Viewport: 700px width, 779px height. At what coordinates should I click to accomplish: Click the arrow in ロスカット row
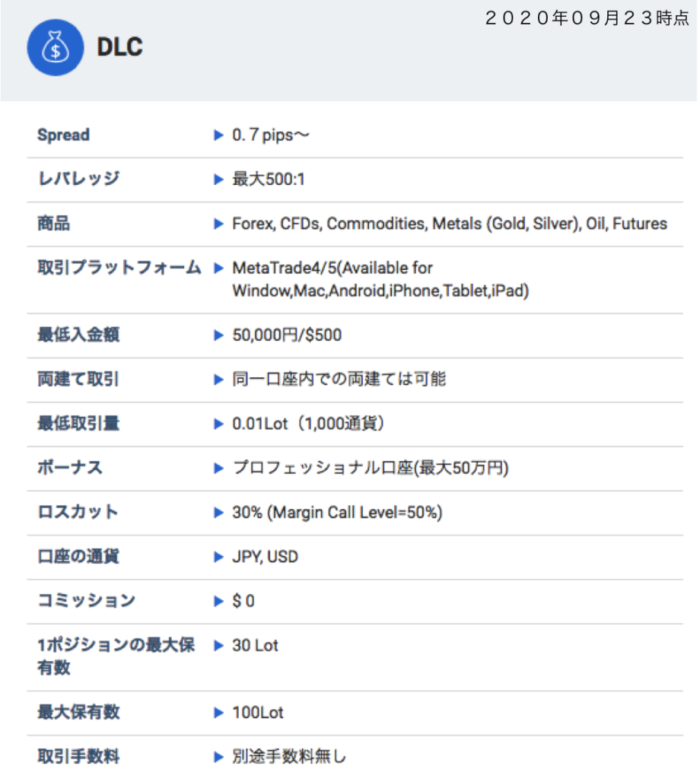218,513
